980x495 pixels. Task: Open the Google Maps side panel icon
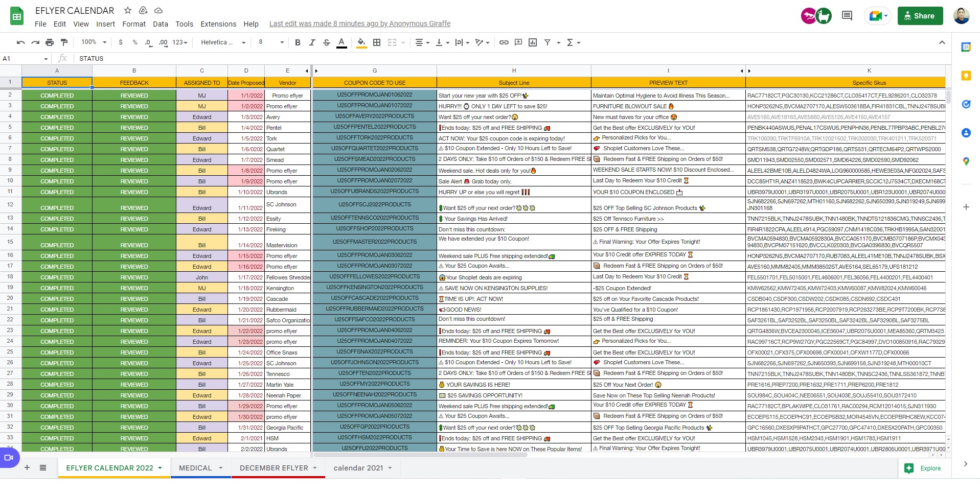(x=966, y=161)
